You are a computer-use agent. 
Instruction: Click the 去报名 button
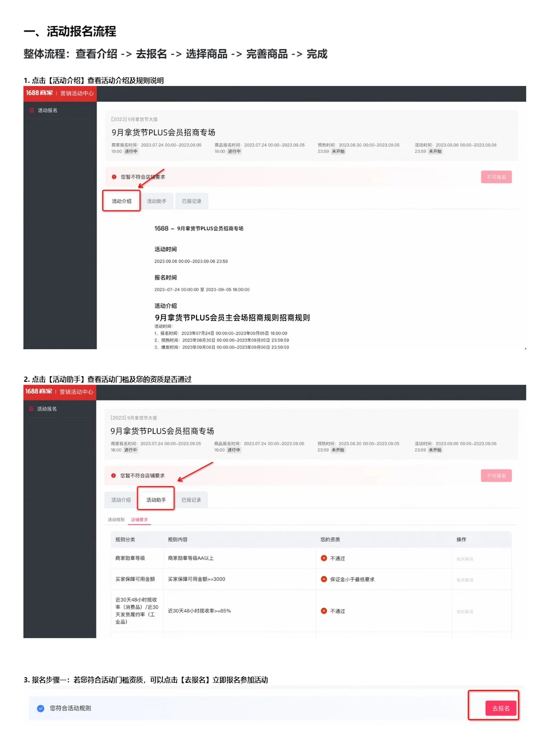(x=501, y=708)
